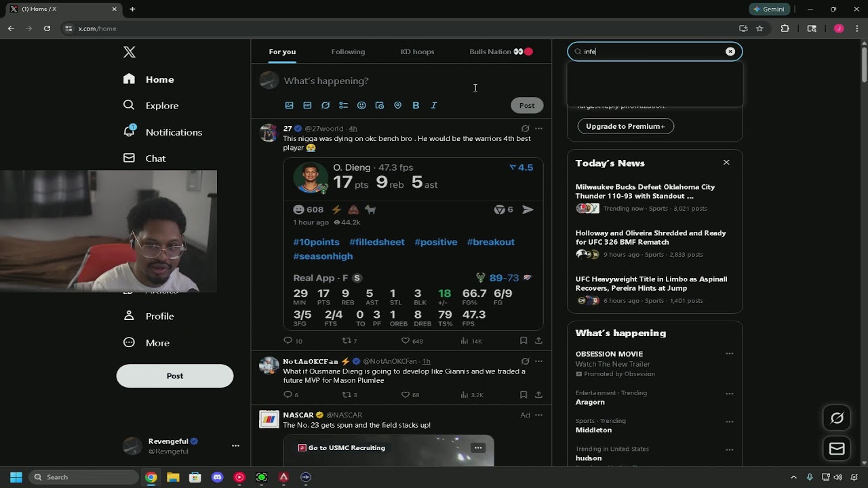The height and width of the screenshot is (488, 868).
Task: Open options for Middleton trend
Action: tap(730, 422)
